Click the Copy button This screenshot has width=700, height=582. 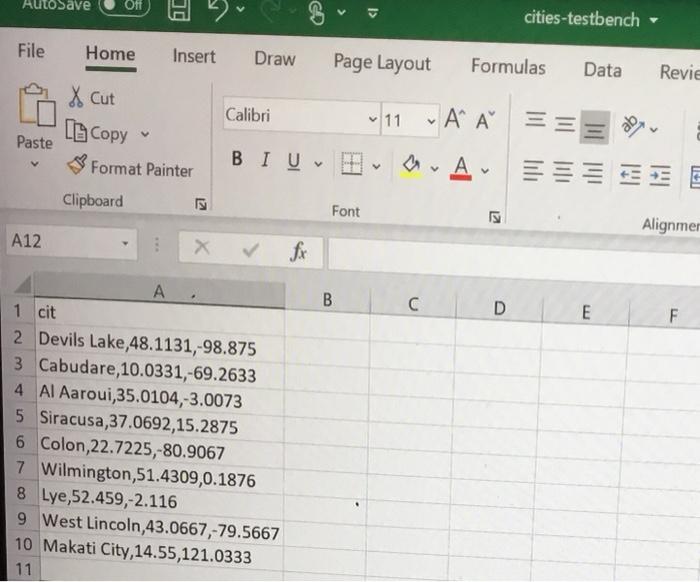(x=97, y=132)
